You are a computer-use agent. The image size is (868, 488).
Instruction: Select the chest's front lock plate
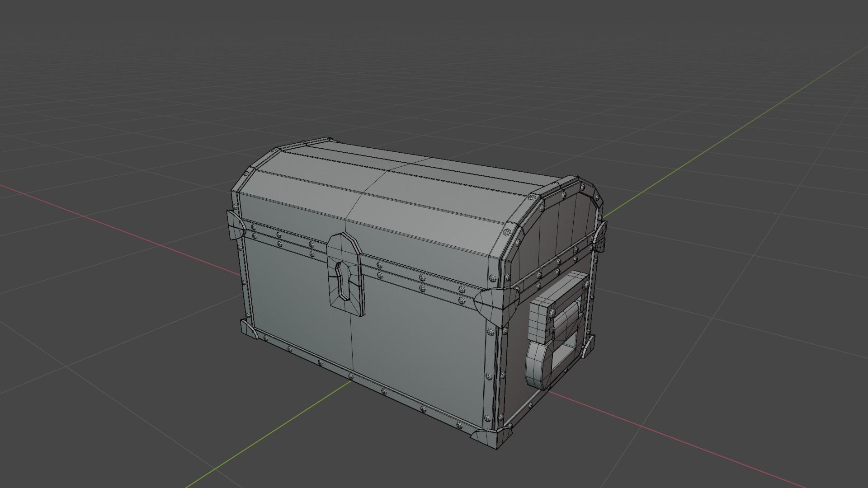(x=346, y=274)
